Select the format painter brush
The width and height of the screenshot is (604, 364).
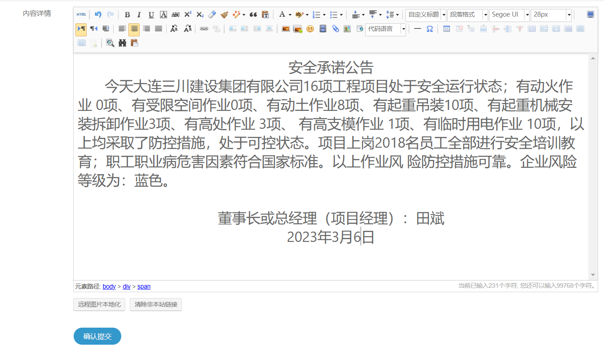[x=224, y=15]
